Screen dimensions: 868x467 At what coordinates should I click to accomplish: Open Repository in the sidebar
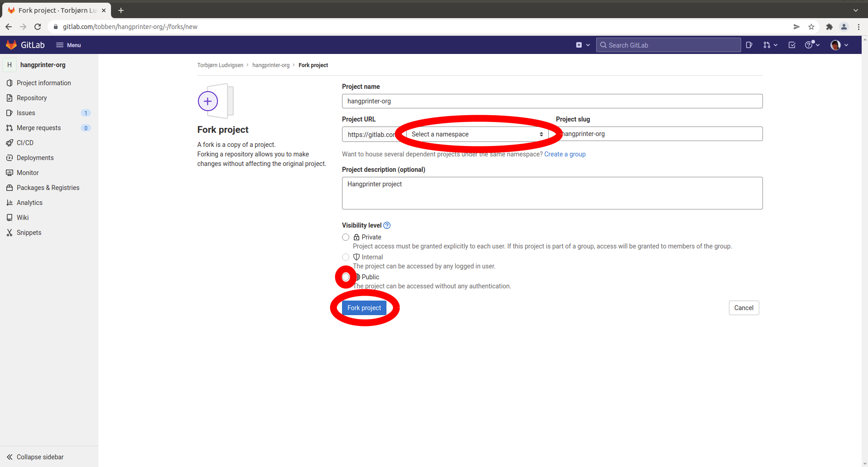[32, 98]
